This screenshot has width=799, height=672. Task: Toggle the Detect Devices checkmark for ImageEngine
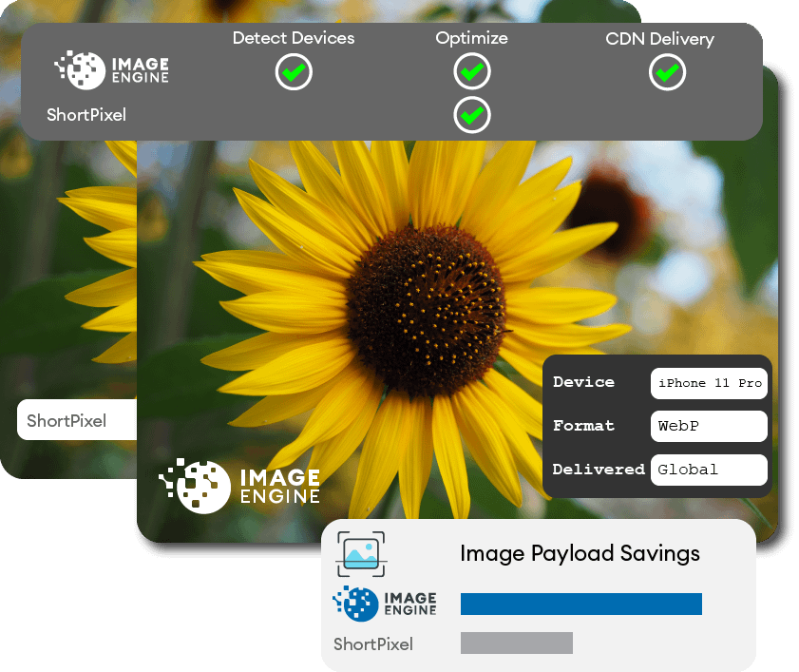294,72
